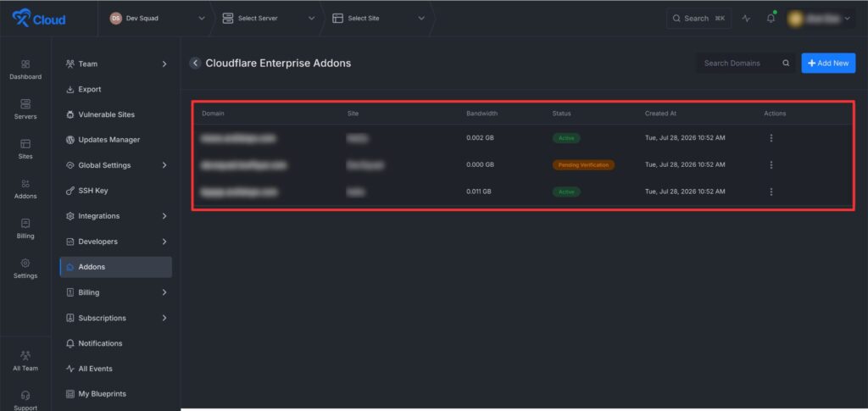Open the Select Server dropdown

point(269,19)
